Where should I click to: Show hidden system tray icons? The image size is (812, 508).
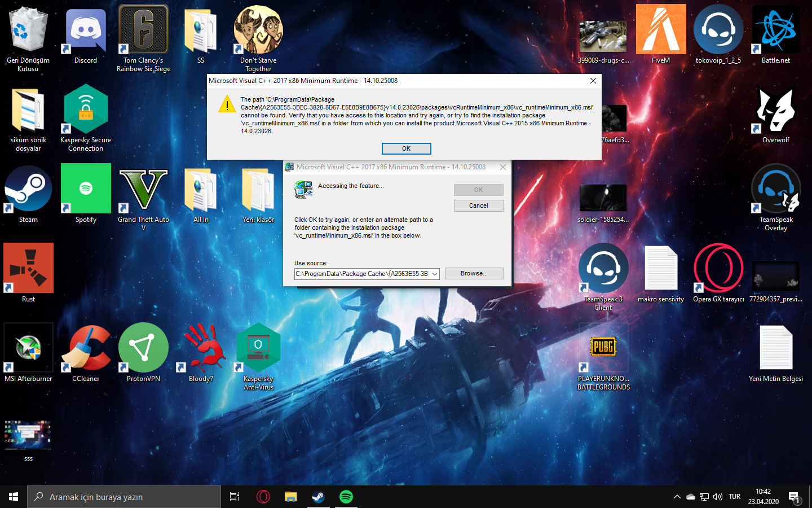[x=677, y=497]
